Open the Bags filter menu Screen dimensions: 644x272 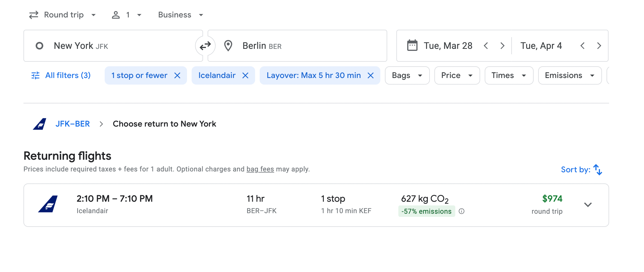coord(407,75)
